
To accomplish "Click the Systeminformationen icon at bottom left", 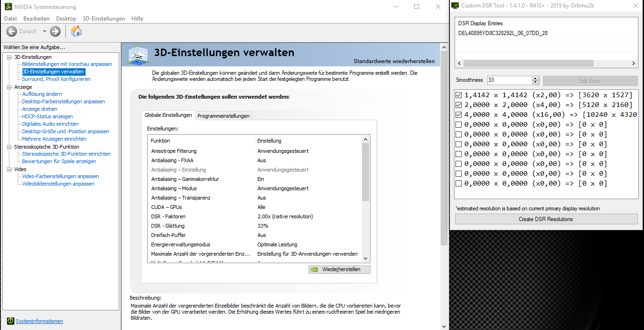I will [x=10, y=321].
